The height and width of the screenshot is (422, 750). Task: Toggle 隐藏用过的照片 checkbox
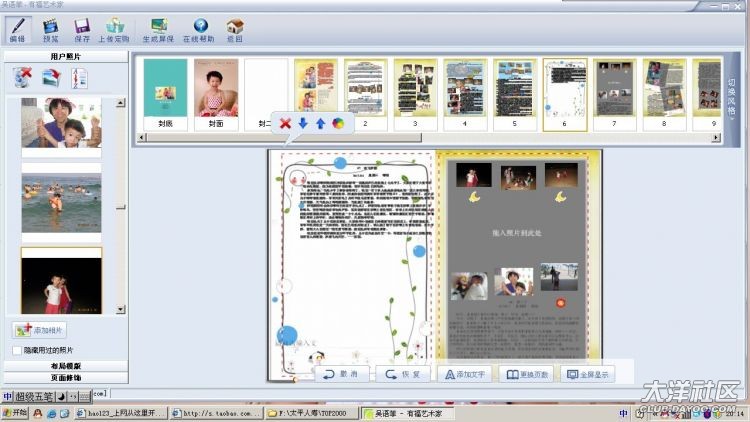pos(16,350)
